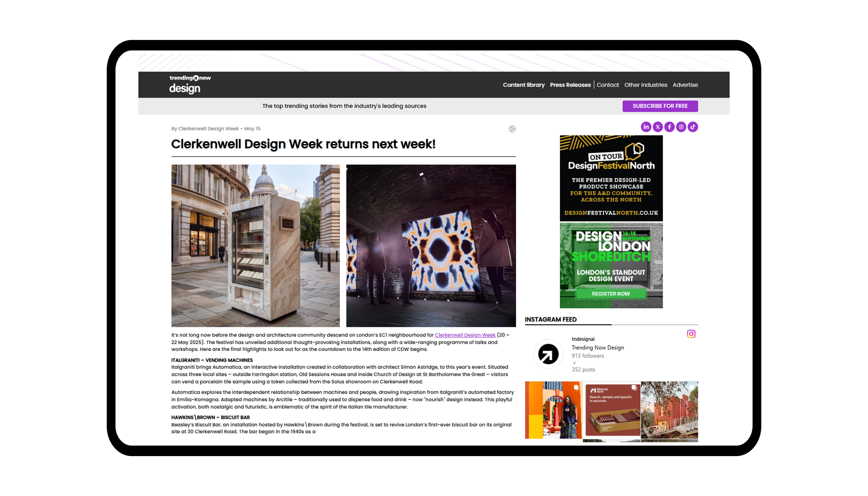Open the marble vending machine photo
The image size is (868, 496).
(x=255, y=246)
